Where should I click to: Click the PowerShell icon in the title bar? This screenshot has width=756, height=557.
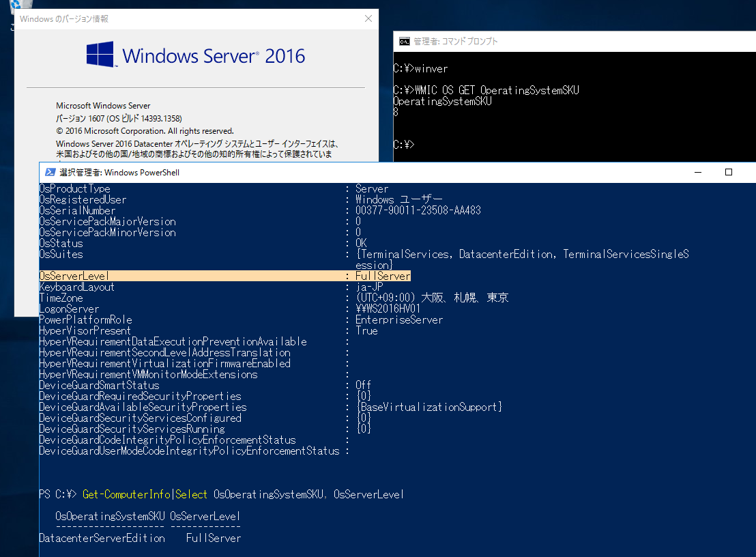tap(50, 173)
